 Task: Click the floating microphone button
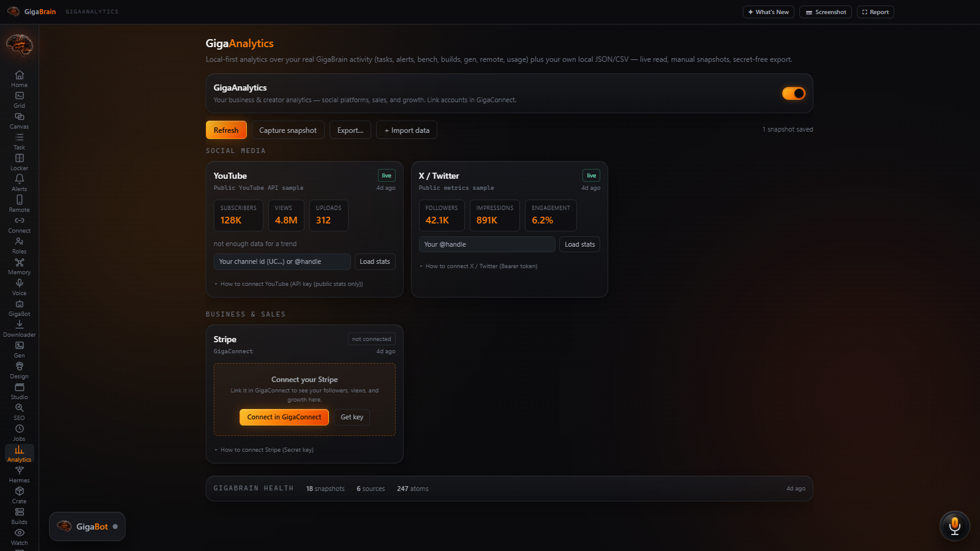[954, 526]
